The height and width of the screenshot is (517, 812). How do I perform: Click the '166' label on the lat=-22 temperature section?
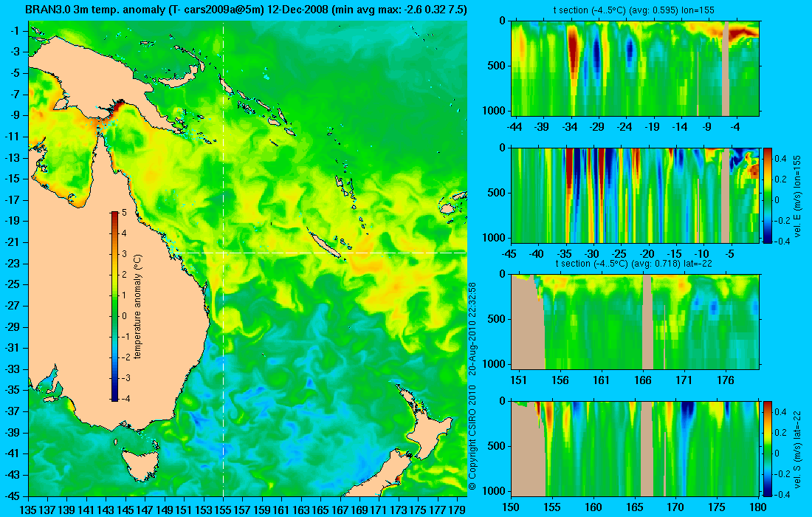[x=643, y=380]
